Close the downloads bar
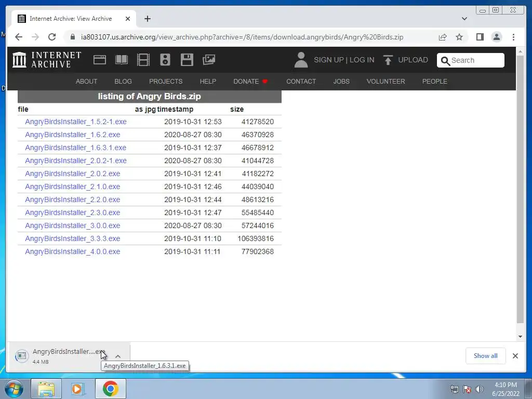The height and width of the screenshot is (399, 532). (515, 356)
